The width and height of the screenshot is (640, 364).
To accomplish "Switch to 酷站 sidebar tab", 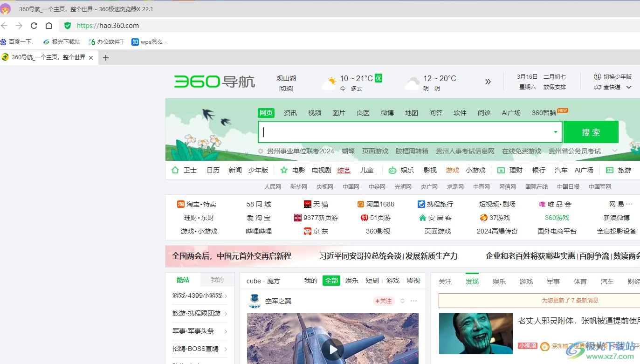I will point(183,280).
